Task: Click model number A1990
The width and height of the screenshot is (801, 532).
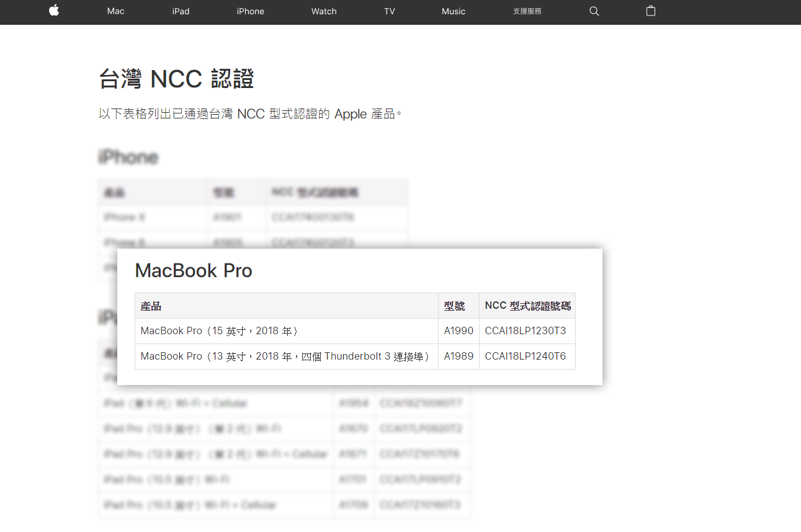Action: coord(459,331)
